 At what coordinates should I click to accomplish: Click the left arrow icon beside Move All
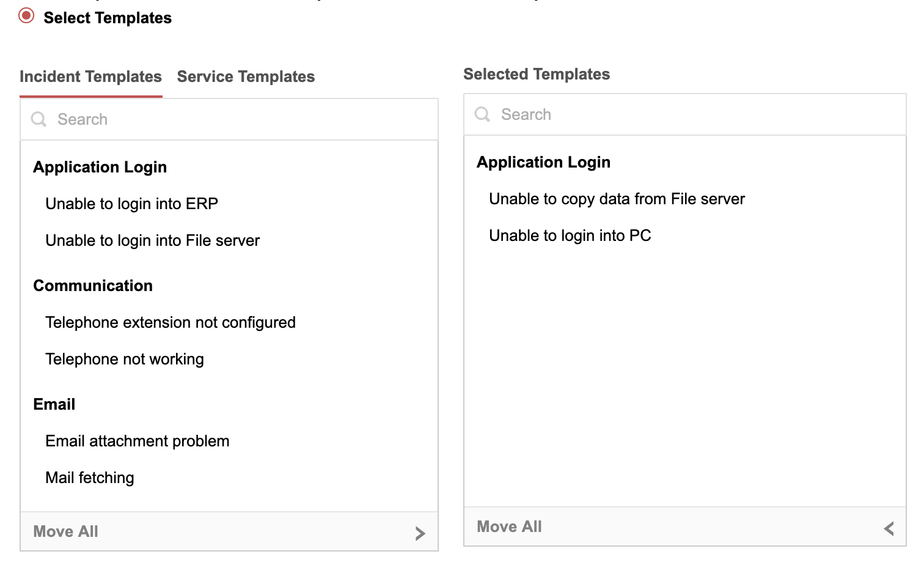coord(889,528)
